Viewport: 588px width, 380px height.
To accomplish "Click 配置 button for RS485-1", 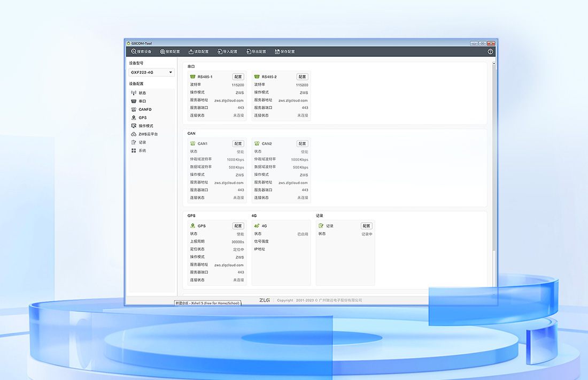I will tap(238, 77).
